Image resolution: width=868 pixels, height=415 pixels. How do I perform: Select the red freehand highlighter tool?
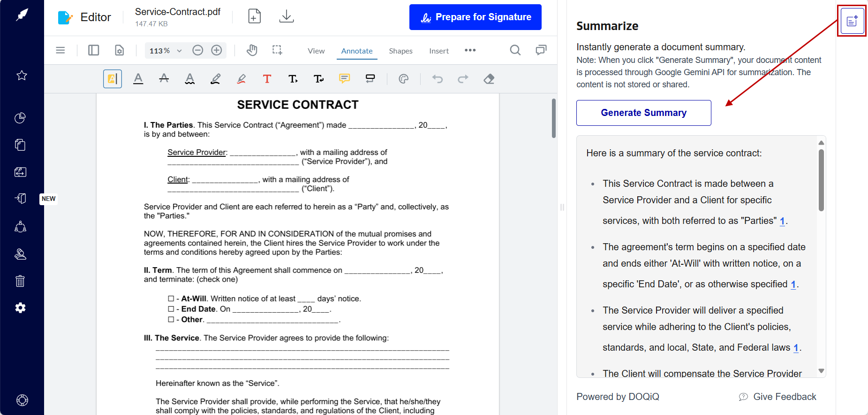[x=242, y=79]
